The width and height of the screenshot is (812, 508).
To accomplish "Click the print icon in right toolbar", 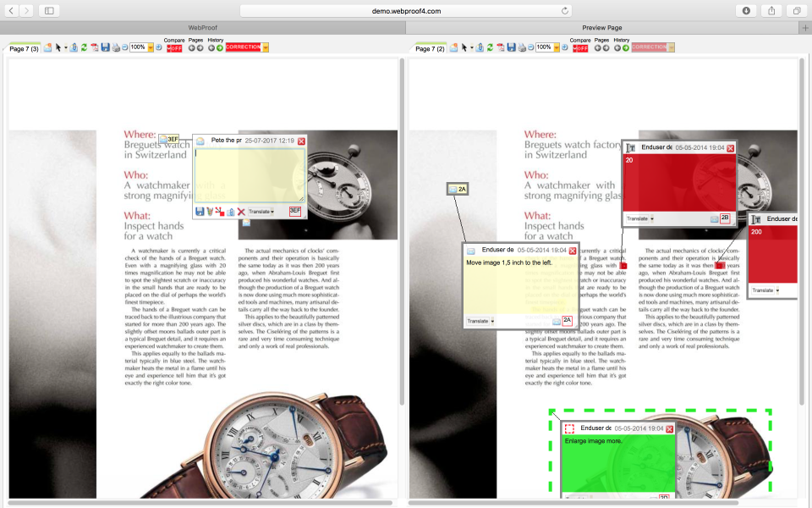I will point(522,47).
